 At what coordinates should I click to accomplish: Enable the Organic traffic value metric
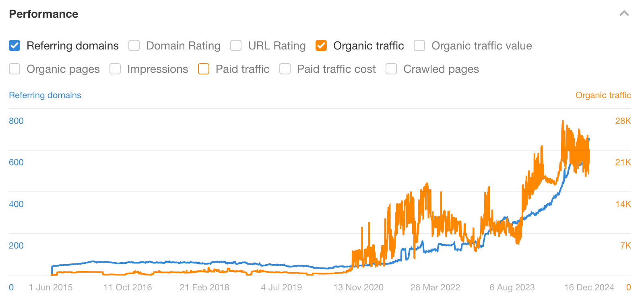[x=419, y=45]
